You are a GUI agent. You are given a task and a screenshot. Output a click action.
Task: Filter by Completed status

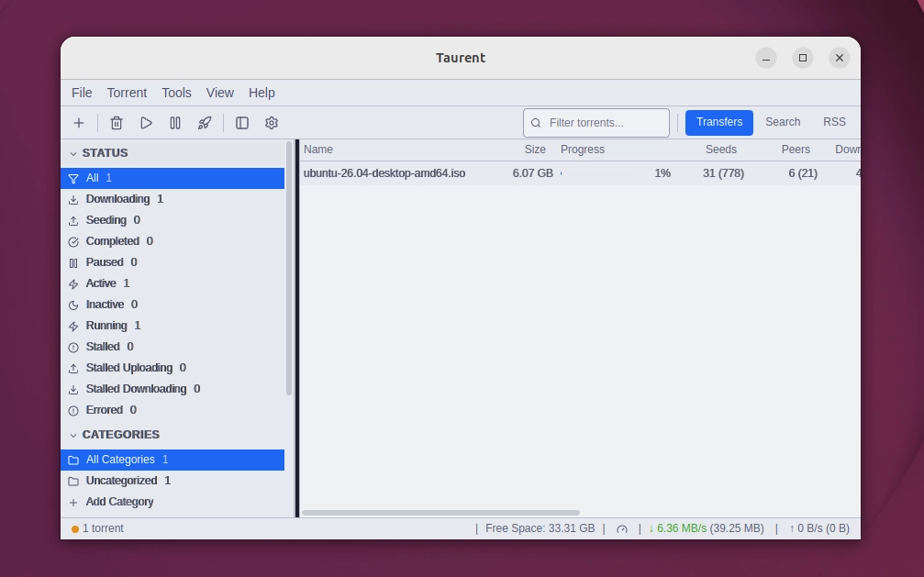[173, 241]
